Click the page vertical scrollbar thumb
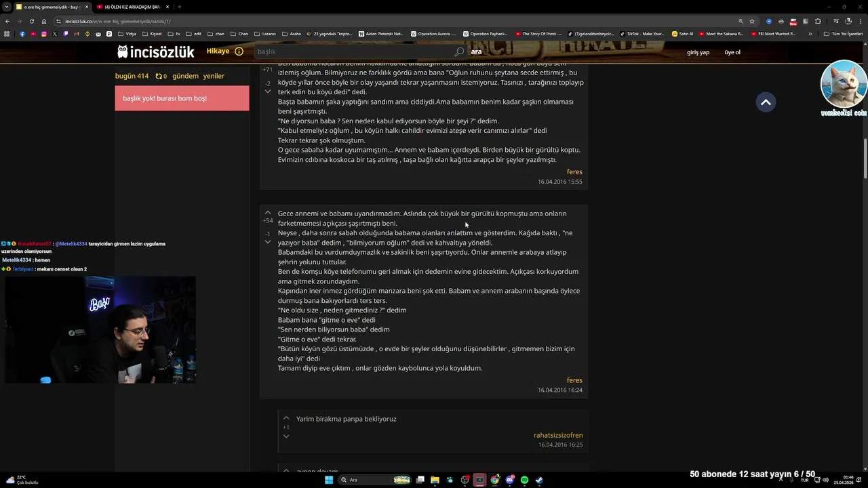The height and width of the screenshot is (488, 868). click(x=865, y=158)
